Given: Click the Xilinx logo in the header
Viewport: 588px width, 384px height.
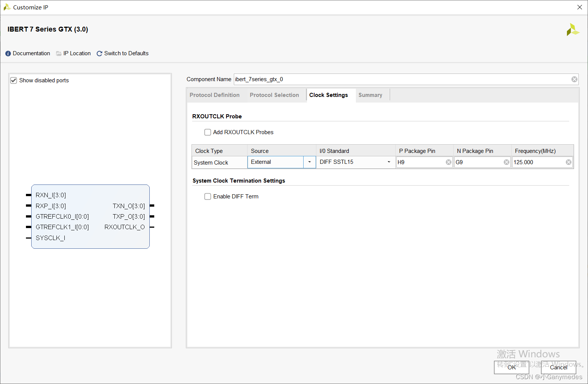Looking at the screenshot, I should click(x=573, y=30).
